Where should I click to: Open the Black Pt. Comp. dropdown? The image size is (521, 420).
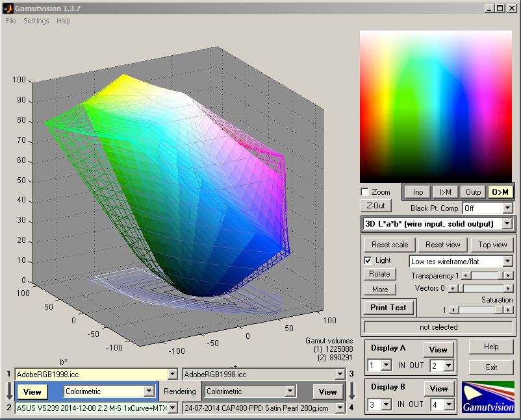coord(507,208)
